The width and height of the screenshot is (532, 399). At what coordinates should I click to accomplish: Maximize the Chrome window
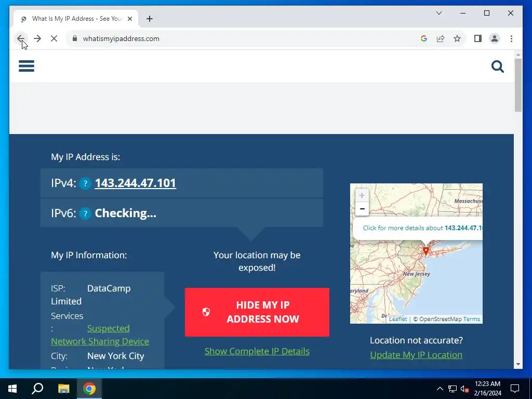[486, 13]
